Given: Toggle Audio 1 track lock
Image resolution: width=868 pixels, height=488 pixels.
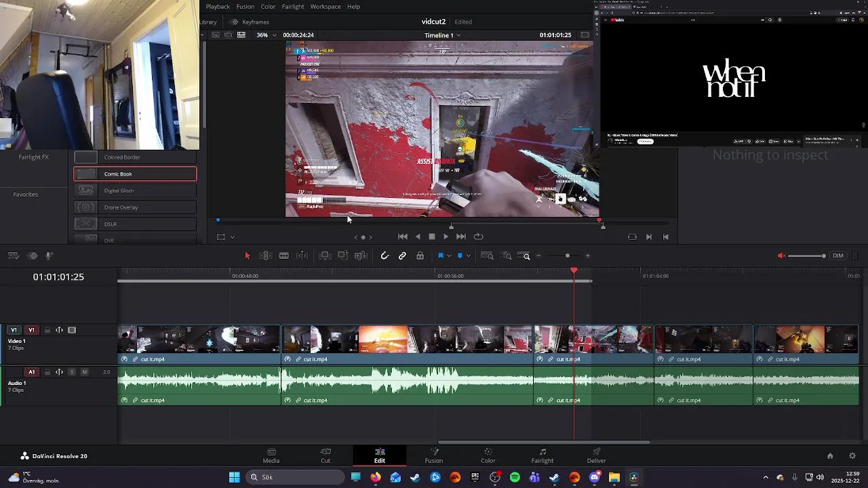Looking at the screenshot, I should tap(47, 372).
